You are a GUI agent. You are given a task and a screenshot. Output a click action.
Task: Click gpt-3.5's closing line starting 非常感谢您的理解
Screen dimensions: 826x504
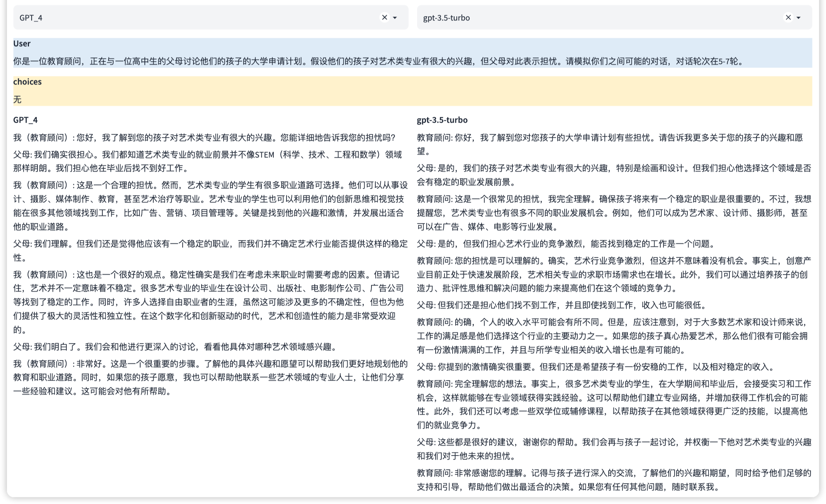614,480
